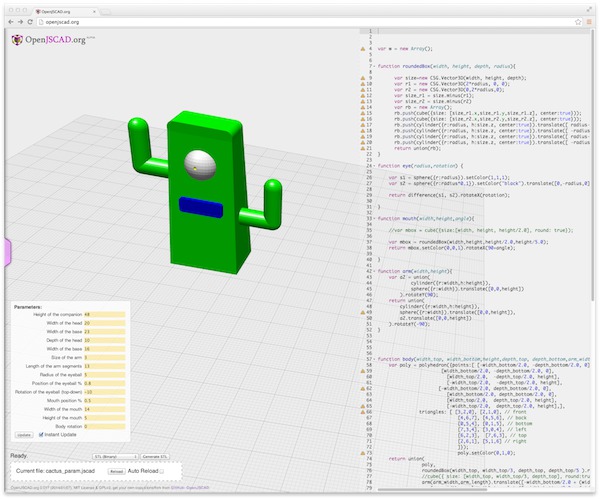Click the warning icon on line 20
600x499 pixels.
coord(363,142)
